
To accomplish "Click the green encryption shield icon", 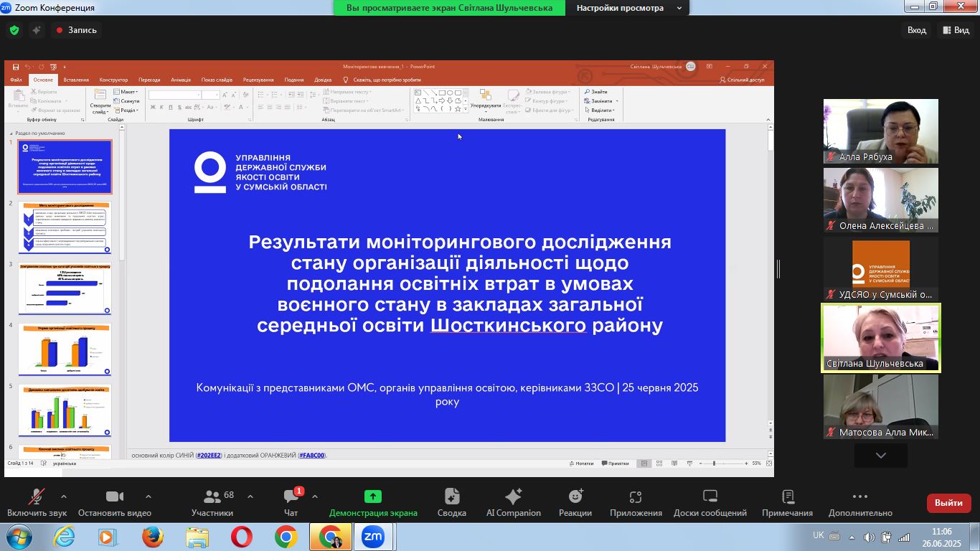I will [x=14, y=30].
